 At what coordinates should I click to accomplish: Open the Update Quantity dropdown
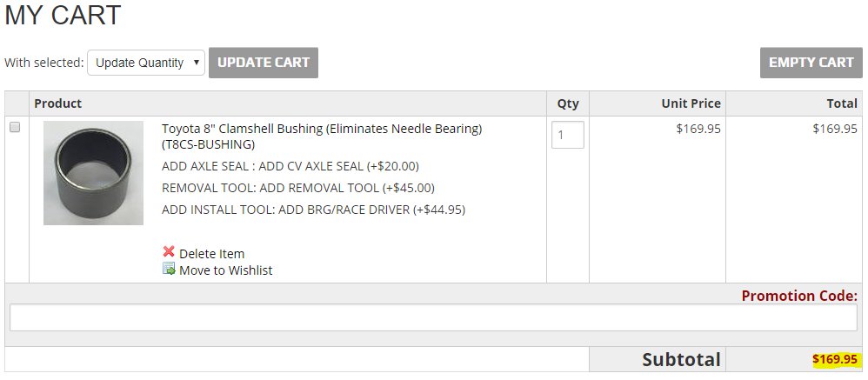coord(146,63)
